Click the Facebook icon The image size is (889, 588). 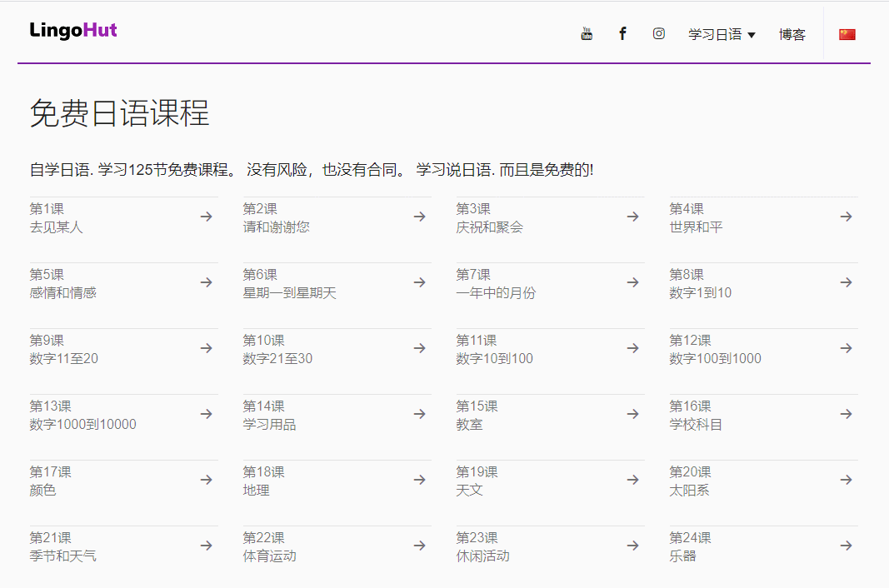[x=622, y=33]
